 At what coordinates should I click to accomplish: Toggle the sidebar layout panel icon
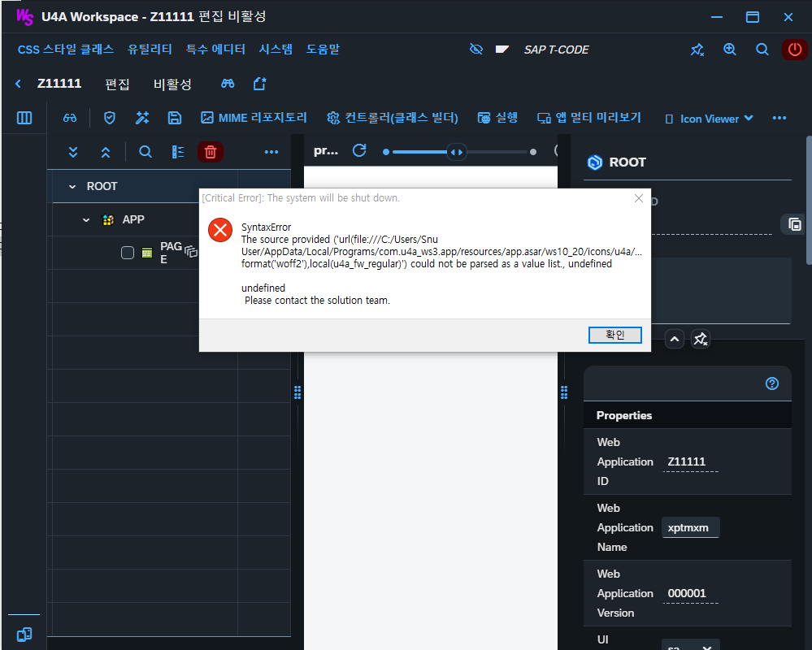(24, 118)
